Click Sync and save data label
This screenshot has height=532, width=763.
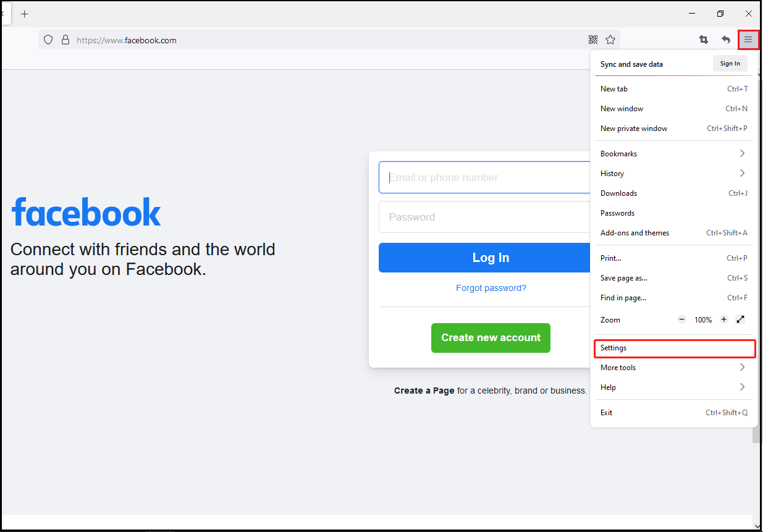tap(631, 64)
